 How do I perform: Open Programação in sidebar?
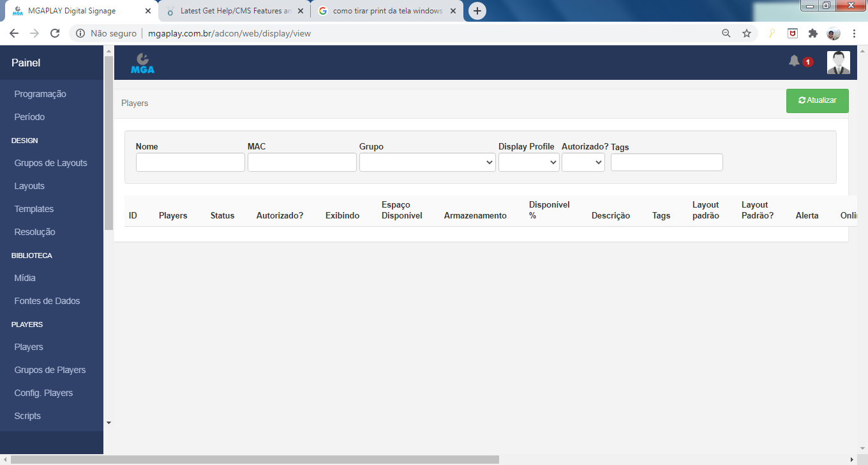pos(40,94)
